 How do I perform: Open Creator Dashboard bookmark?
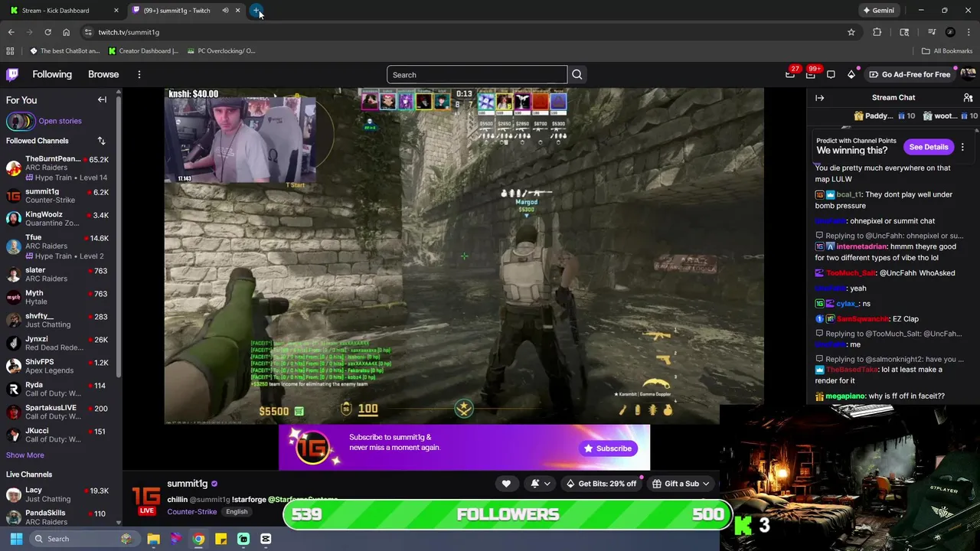[x=143, y=51]
